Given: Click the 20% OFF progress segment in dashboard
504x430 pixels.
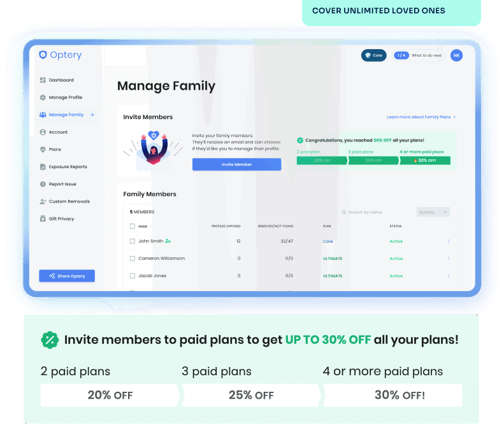Looking at the screenshot, I should (x=322, y=161).
